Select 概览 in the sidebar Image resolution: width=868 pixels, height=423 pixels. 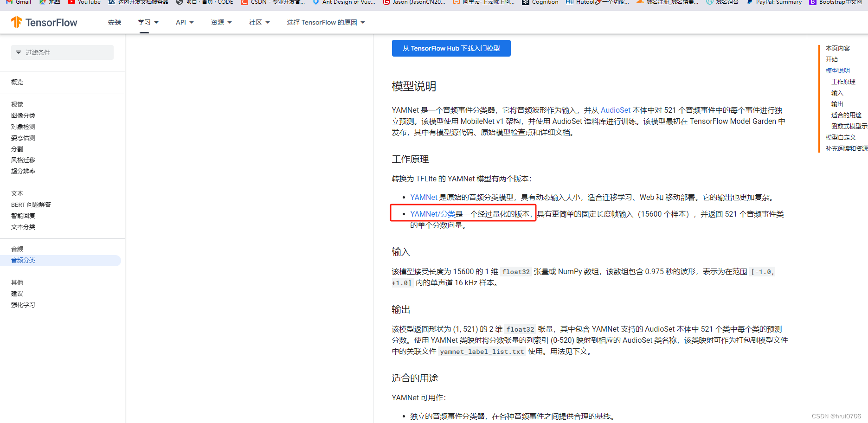pyautogui.click(x=17, y=82)
